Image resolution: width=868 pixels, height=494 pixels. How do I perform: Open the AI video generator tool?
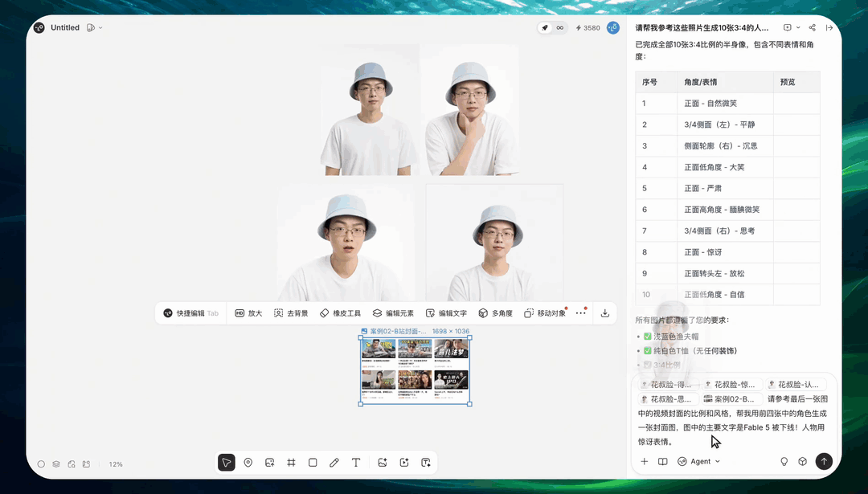404,463
